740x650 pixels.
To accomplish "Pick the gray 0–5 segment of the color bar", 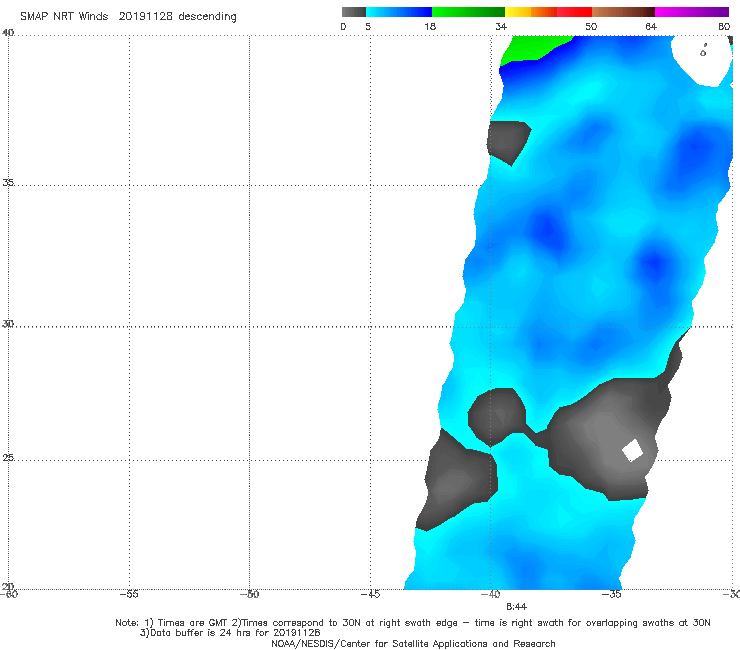I will pyautogui.click(x=353, y=12).
